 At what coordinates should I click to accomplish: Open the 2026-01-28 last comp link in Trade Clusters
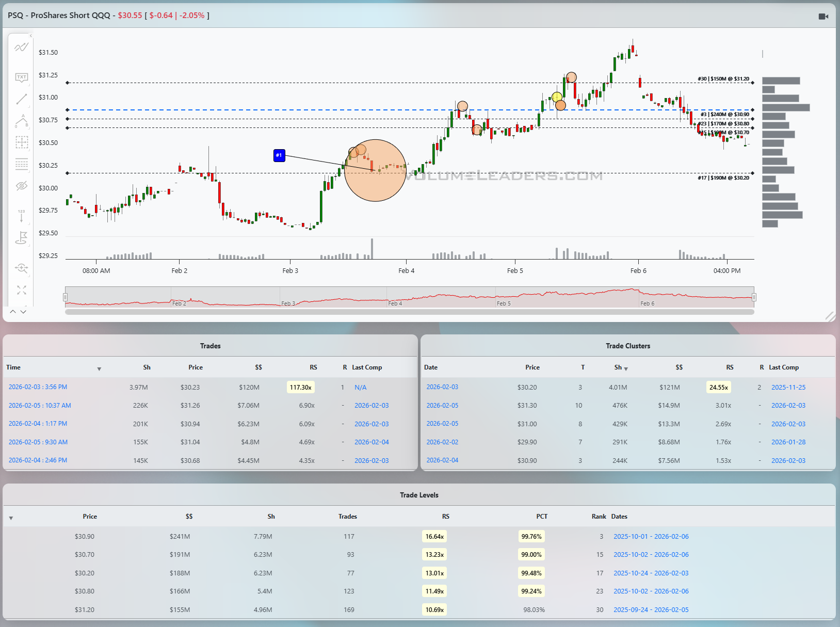pyautogui.click(x=788, y=442)
